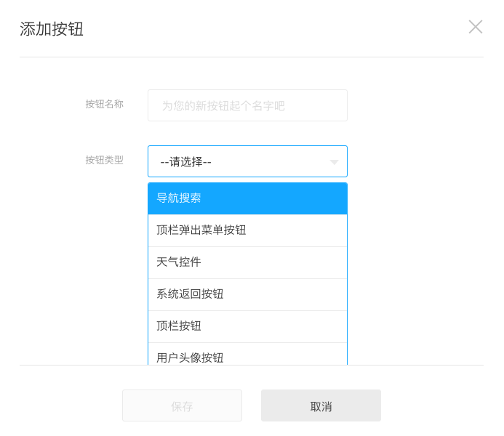This screenshot has height=436, width=504.
Task: Select 导航搜索 from the list
Action: click(x=247, y=198)
